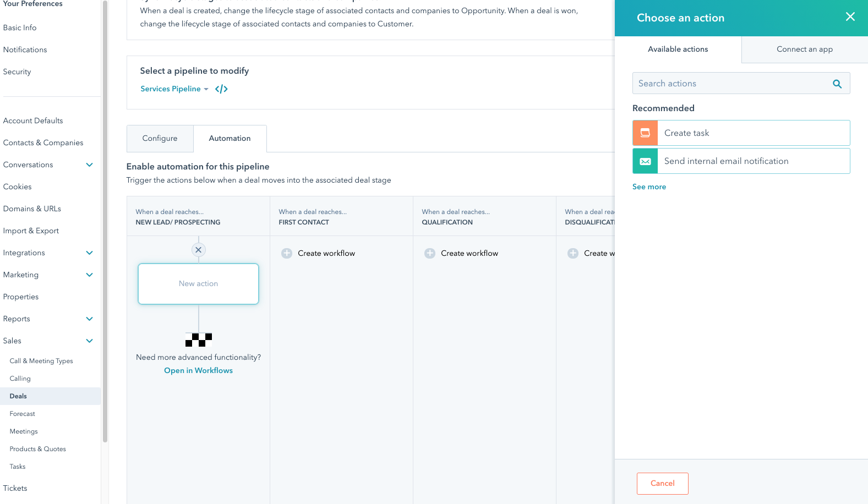Open Basic Info preferences
Viewport: 868px width, 504px height.
point(20,28)
